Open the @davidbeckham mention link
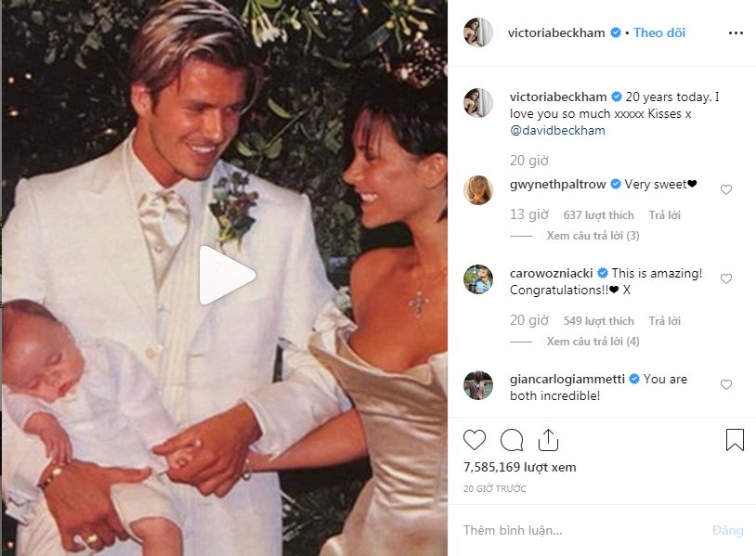Image resolution: width=756 pixels, height=556 pixels. (557, 131)
